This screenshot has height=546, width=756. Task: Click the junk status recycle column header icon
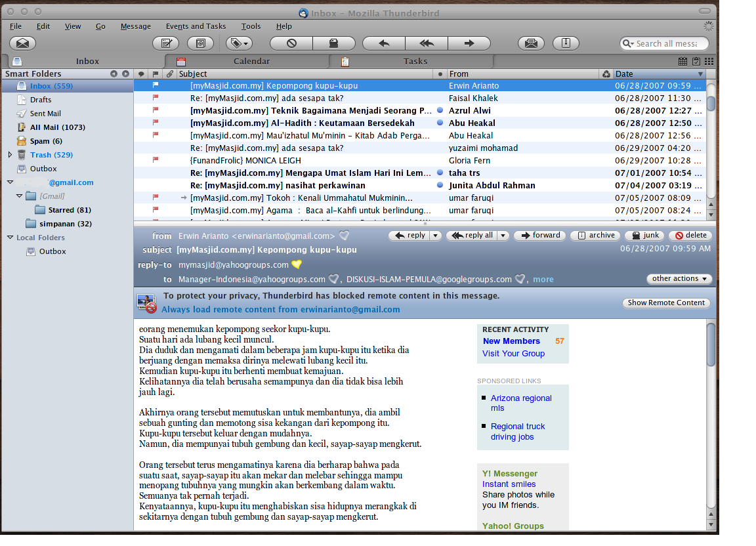pyautogui.click(x=606, y=73)
